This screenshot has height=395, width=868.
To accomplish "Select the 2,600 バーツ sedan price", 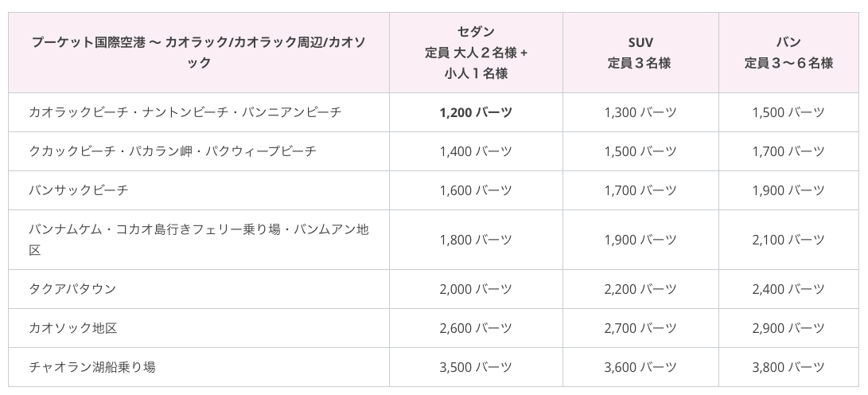I will tap(476, 328).
